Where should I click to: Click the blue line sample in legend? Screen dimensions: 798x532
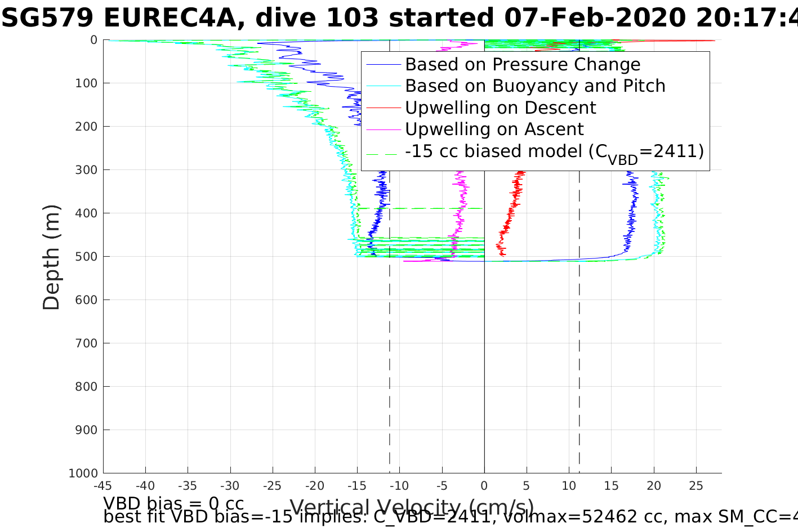click(x=384, y=65)
